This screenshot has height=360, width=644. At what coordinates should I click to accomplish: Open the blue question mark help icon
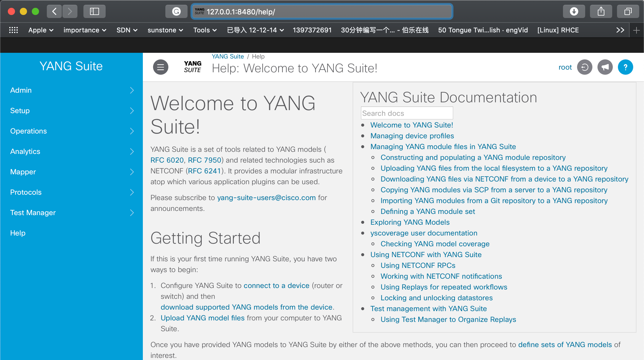625,67
